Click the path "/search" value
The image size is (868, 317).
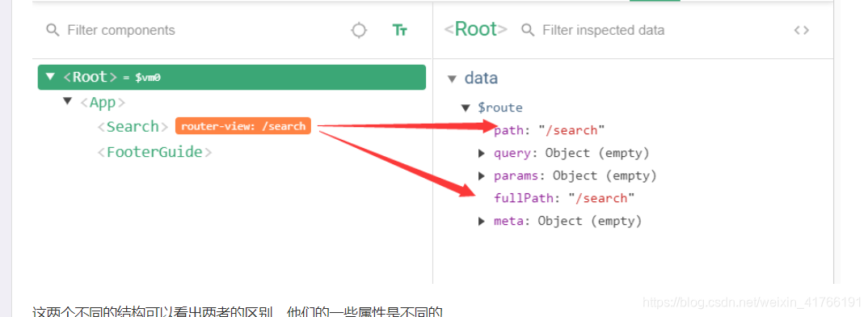(572, 130)
